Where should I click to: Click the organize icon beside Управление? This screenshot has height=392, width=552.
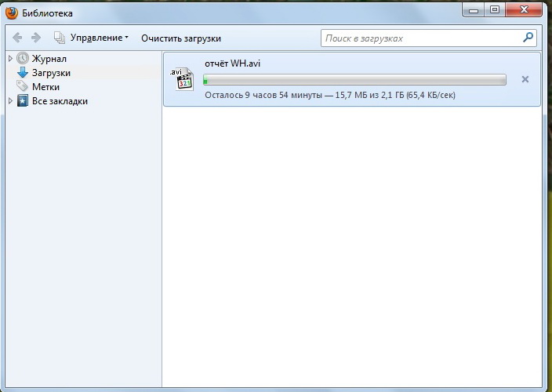[60, 38]
